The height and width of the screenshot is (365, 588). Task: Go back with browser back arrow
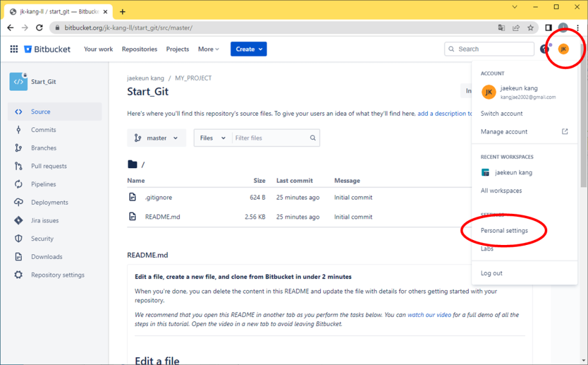pyautogui.click(x=10, y=27)
